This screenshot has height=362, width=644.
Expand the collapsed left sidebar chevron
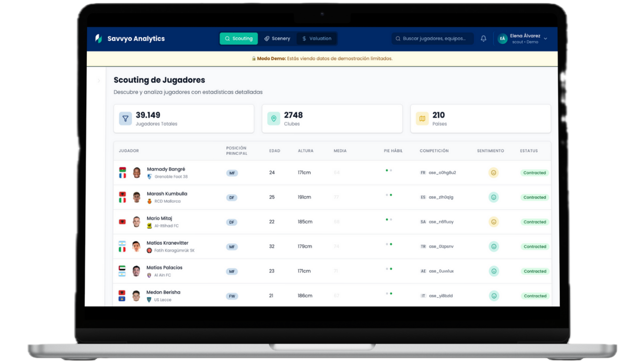coord(99,81)
